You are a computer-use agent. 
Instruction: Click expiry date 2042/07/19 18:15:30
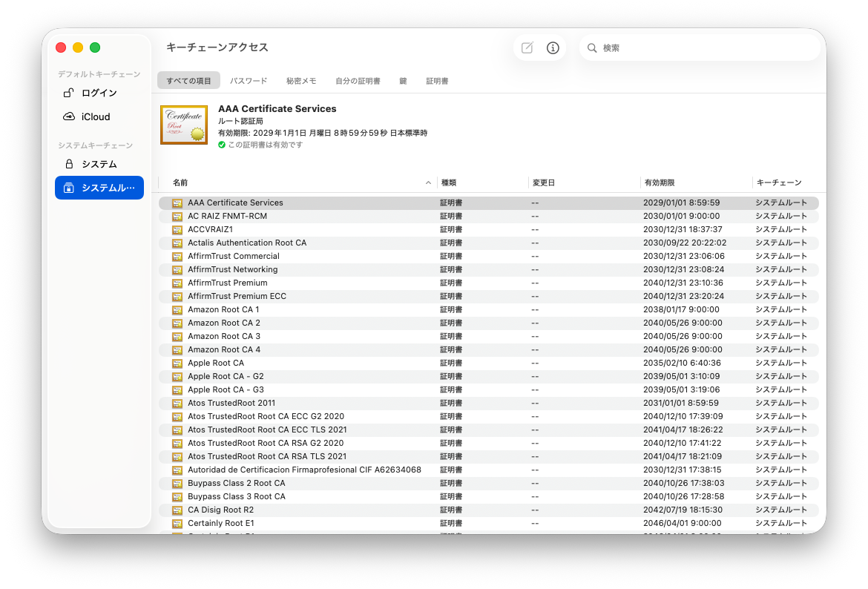click(683, 510)
